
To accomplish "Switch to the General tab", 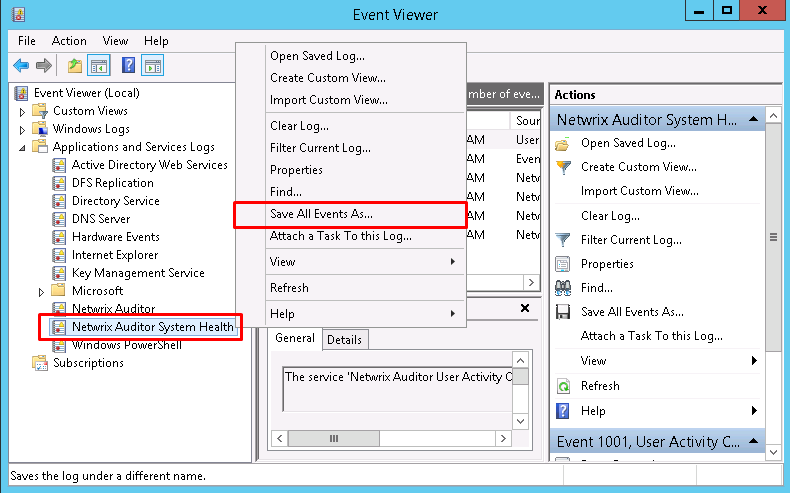I will coord(295,338).
